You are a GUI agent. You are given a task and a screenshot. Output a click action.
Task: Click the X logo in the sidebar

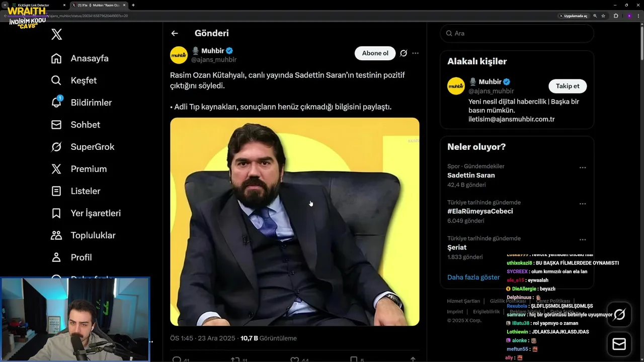[x=57, y=34]
